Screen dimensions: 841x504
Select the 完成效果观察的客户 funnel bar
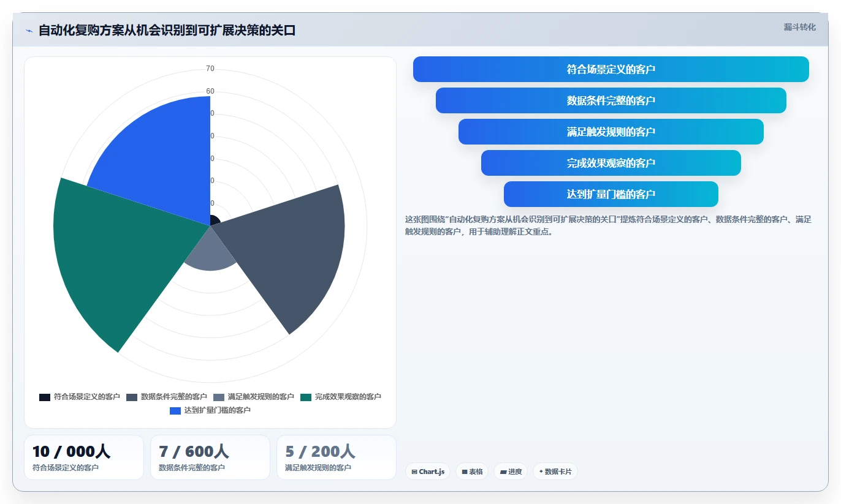coord(611,163)
